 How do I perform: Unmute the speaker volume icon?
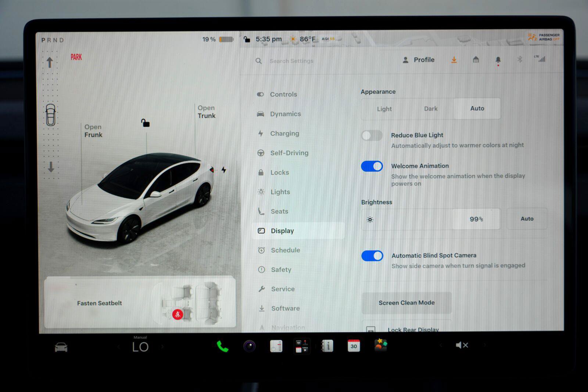click(462, 345)
